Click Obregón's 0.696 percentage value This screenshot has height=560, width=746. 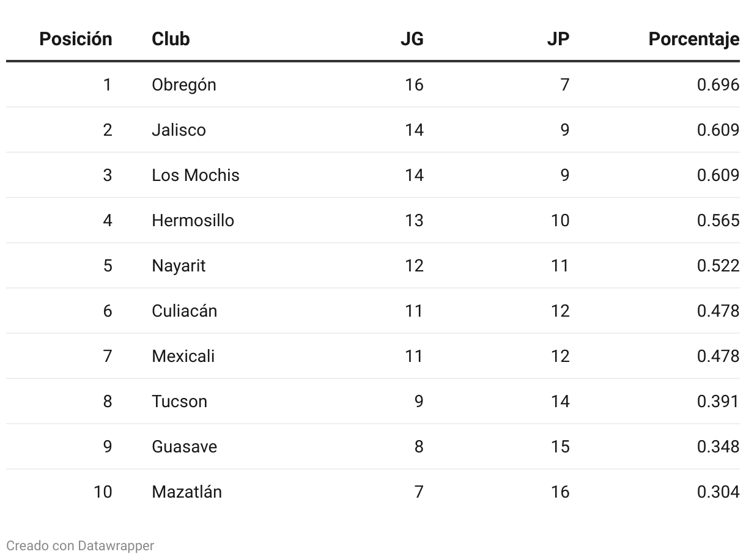click(718, 84)
